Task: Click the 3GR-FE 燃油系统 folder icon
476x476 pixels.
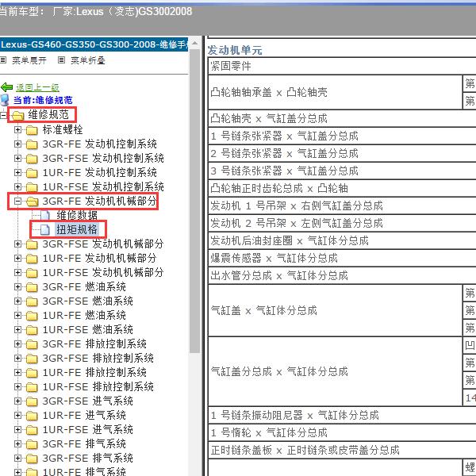Action: click(32, 287)
